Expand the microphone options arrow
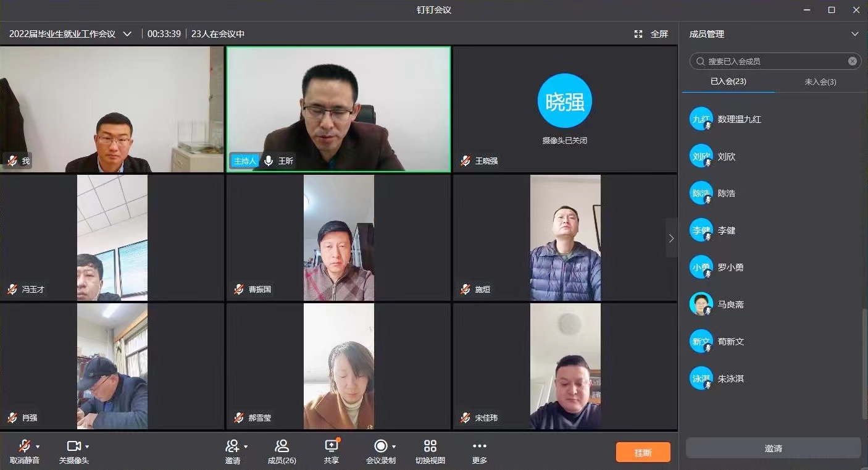This screenshot has width=868, height=470. coord(37,446)
